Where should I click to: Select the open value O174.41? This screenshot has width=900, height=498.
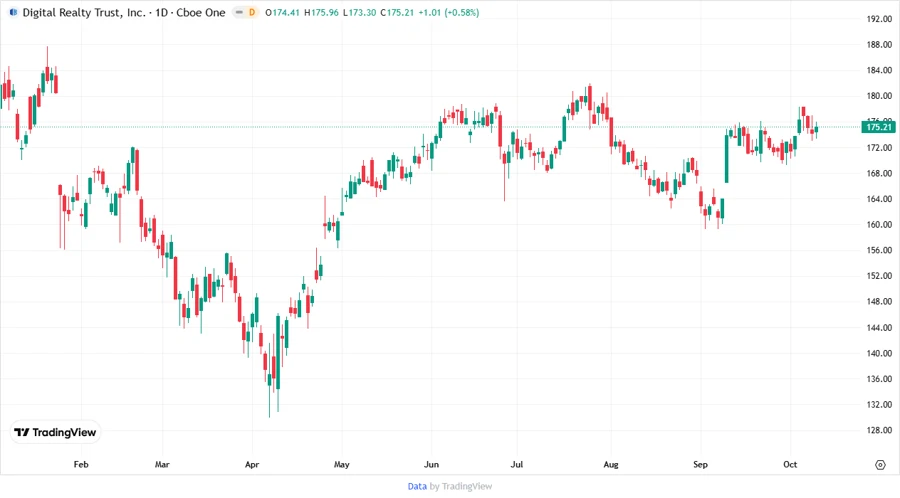tap(282, 12)
